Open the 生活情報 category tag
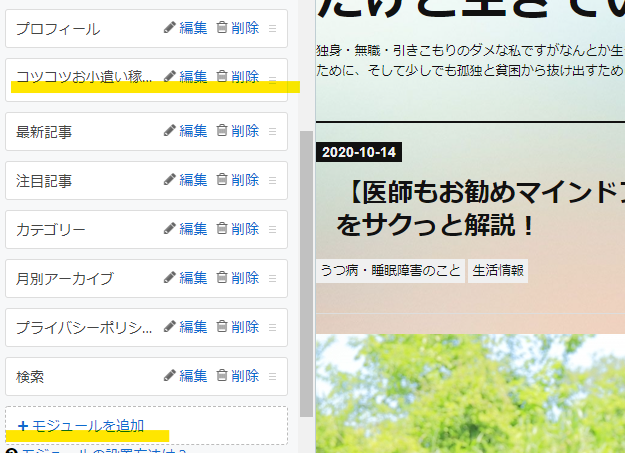Image resolution: width=625 pixels, height=453 pixels. (x=498, y=271)
